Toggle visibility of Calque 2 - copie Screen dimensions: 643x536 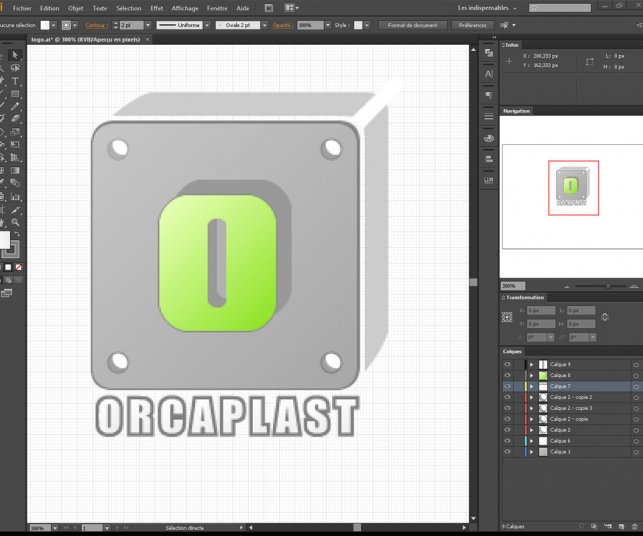(x=507, y=419)
